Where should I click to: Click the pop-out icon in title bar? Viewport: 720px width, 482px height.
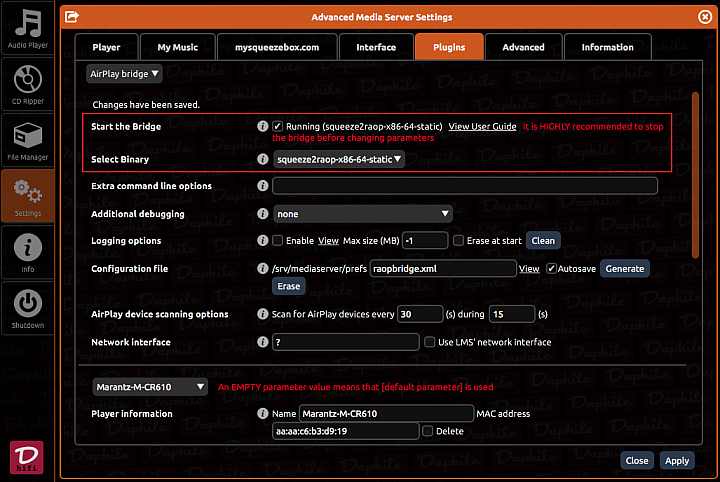[72, 17]
